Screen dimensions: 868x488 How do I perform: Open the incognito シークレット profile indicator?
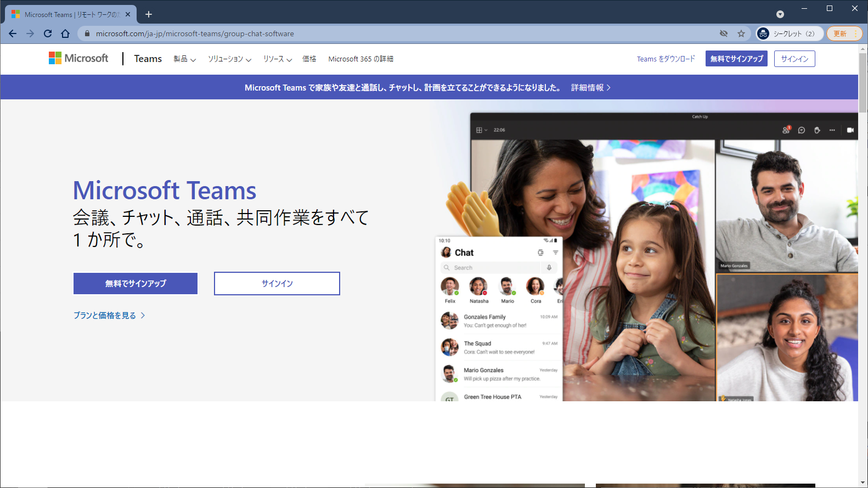click(790, 33)
